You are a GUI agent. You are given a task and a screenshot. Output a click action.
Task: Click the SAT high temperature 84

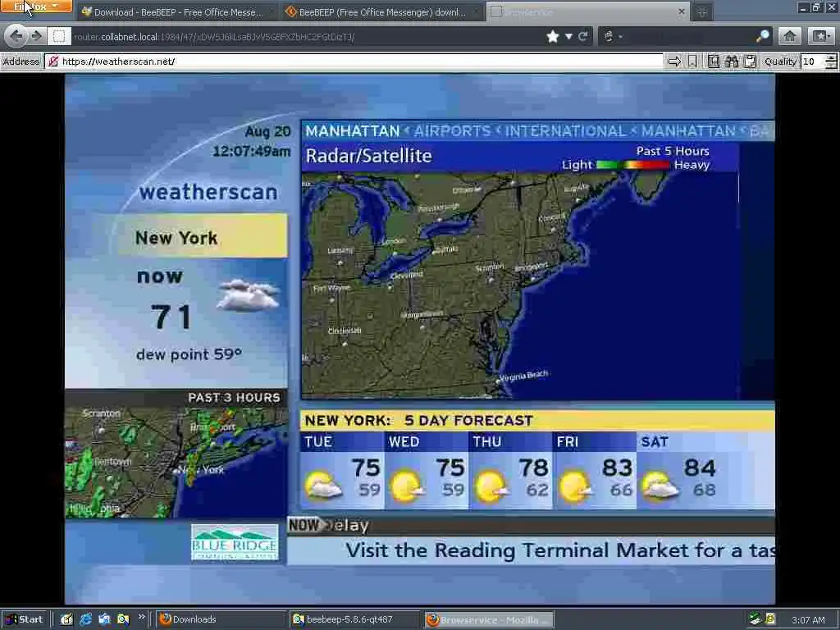pyautogui.click(x=700, y=468)
